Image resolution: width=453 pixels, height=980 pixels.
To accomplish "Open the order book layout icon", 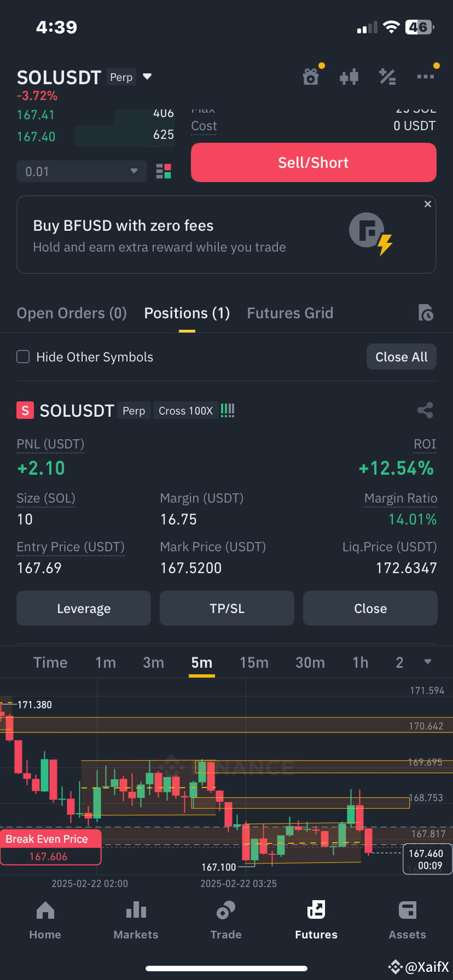I will 163,171.
